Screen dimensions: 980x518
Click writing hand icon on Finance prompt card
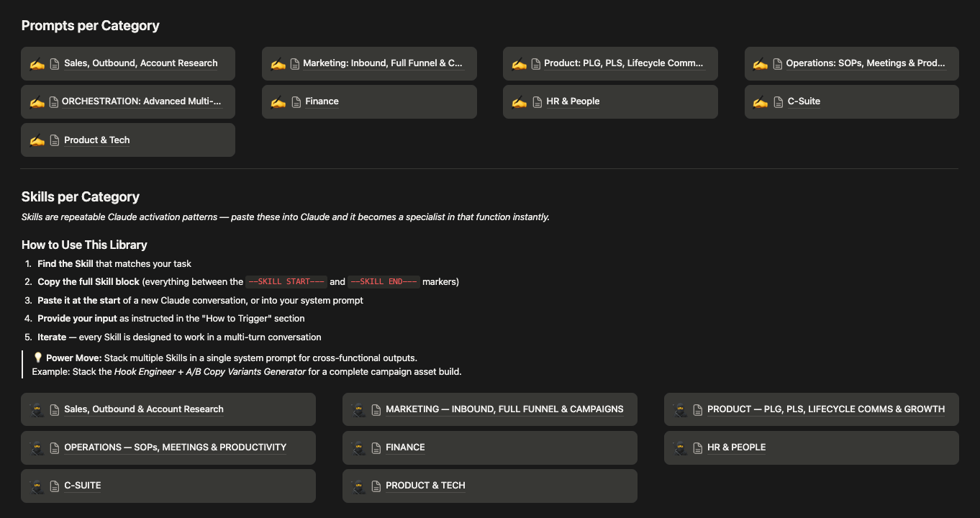(278, 101)
